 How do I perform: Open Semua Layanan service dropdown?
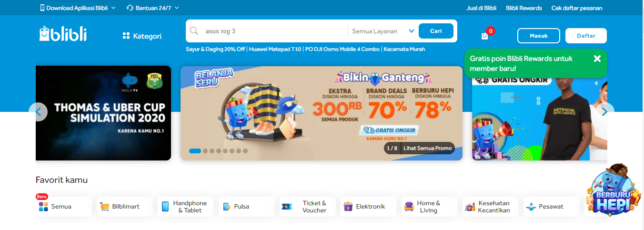coord(383,31)
